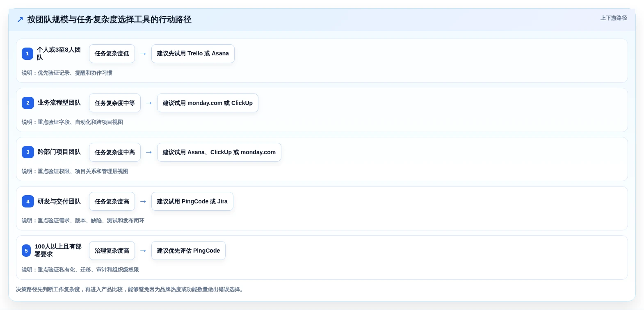Click the footer summary starting 决策路径先判断工作复杂度

tap(130, 289)
